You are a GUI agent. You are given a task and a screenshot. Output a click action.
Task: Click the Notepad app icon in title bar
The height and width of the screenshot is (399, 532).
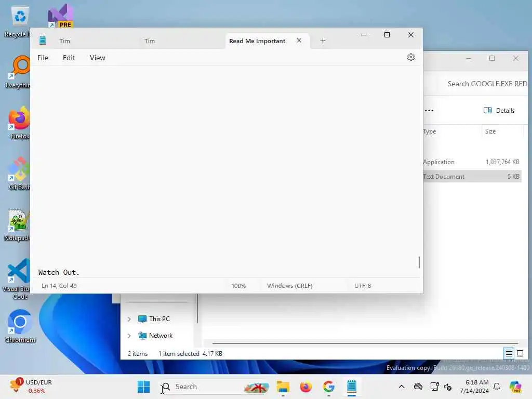[x=43, y=41]
